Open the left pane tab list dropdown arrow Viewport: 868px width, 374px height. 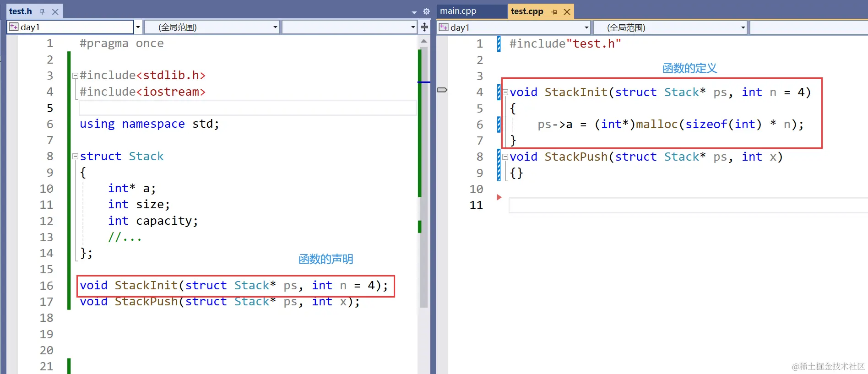[414, 12]
